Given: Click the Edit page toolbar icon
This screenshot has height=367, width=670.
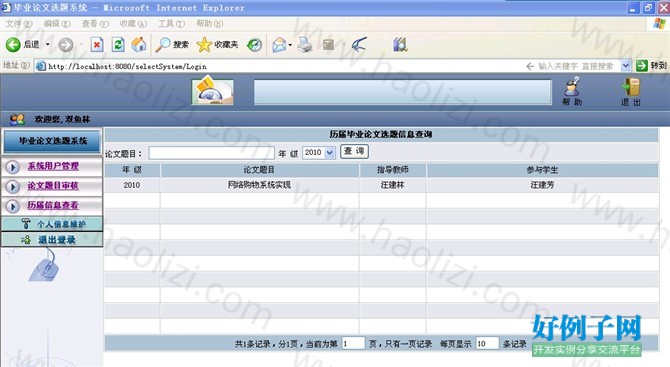Looking at the screenshot, I should pos(328,44).
